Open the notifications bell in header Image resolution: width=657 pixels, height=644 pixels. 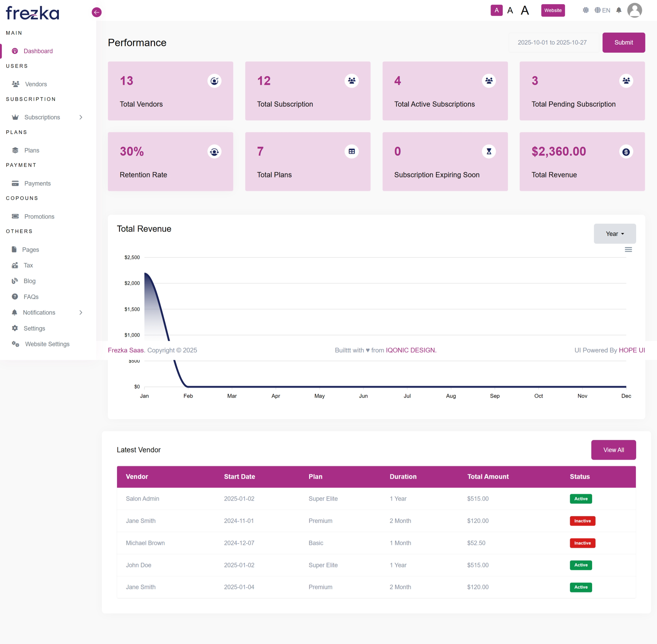(618, 10)
